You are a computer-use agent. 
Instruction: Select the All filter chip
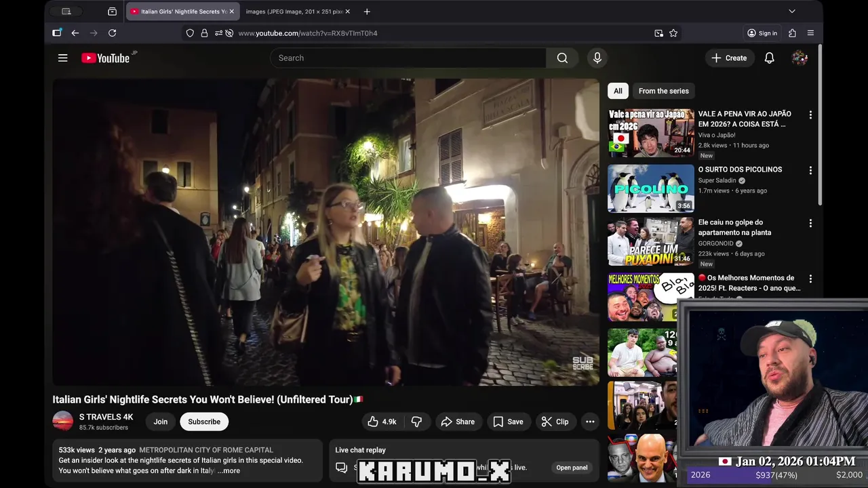[618, 91]
